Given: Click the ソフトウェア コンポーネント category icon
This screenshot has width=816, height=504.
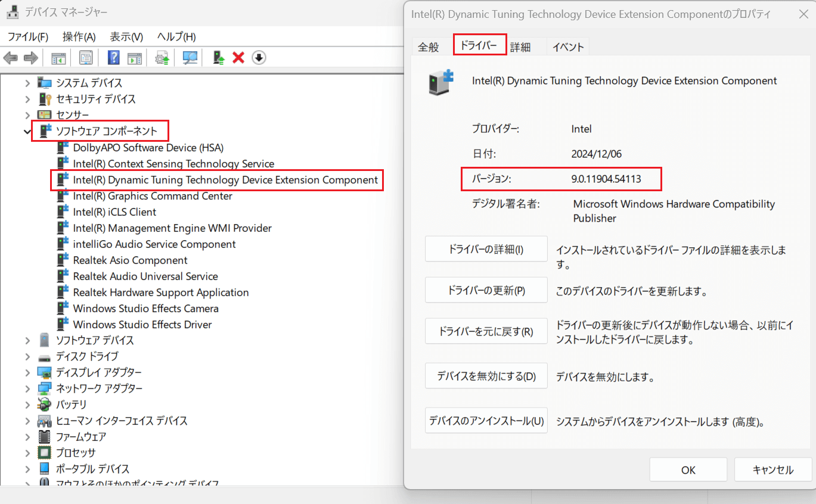Looking at the screenshot, I should (x=45, y=131).
